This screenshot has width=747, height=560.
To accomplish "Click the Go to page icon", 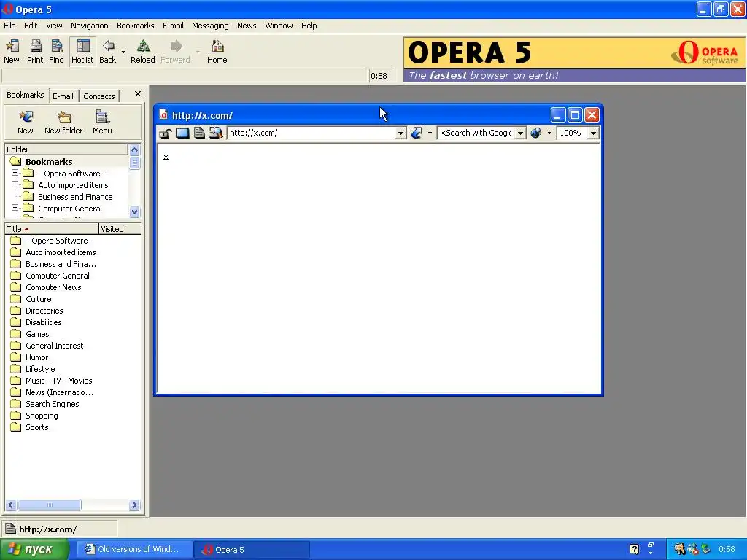I will pos(417,133).
